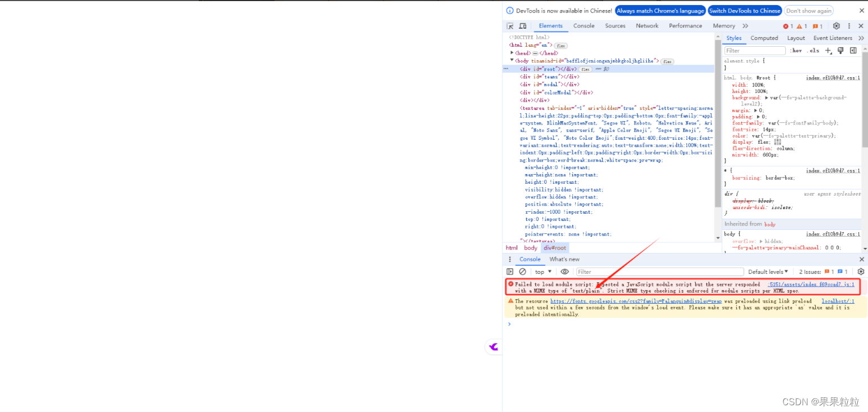Open the console drawer three-dot menu

point(510,259)
